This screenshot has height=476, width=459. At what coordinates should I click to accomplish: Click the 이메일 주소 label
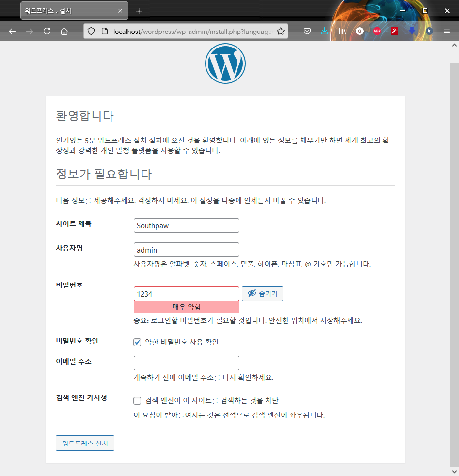(74, 361)
